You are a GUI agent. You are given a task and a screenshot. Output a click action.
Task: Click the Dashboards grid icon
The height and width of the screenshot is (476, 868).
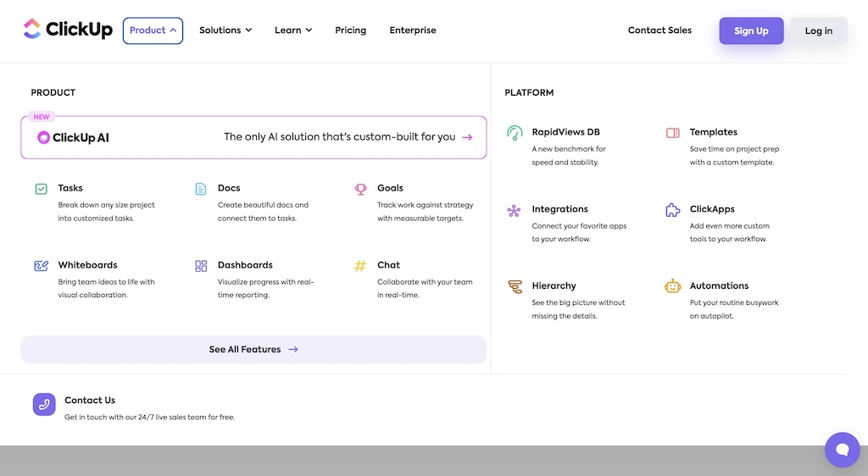pyautogui.click(x=201, y=266)
